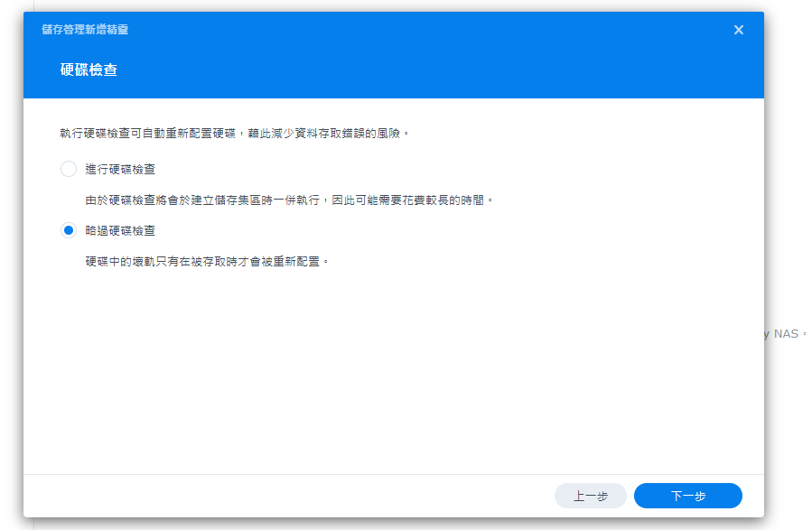Go back with the 上一步 button
The height and width of the screenshot is (530, 812).
pos(590,496)
